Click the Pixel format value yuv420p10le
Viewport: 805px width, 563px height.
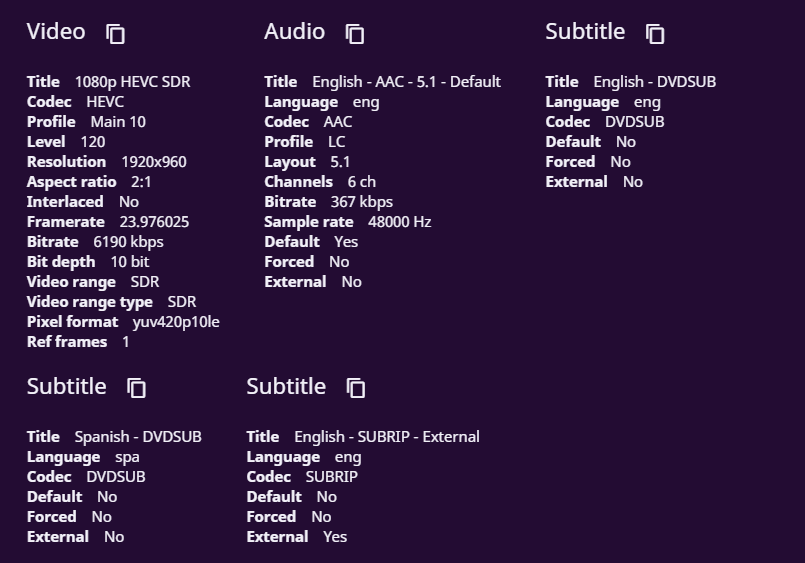[x=176, y=322]
